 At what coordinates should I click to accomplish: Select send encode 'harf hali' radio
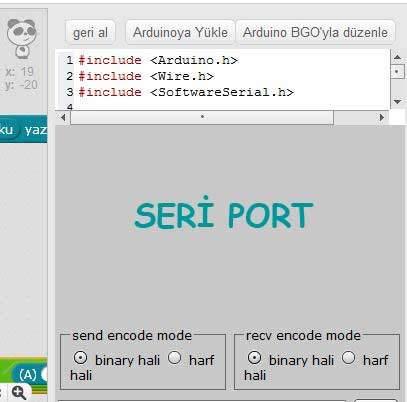coord(175,358)
